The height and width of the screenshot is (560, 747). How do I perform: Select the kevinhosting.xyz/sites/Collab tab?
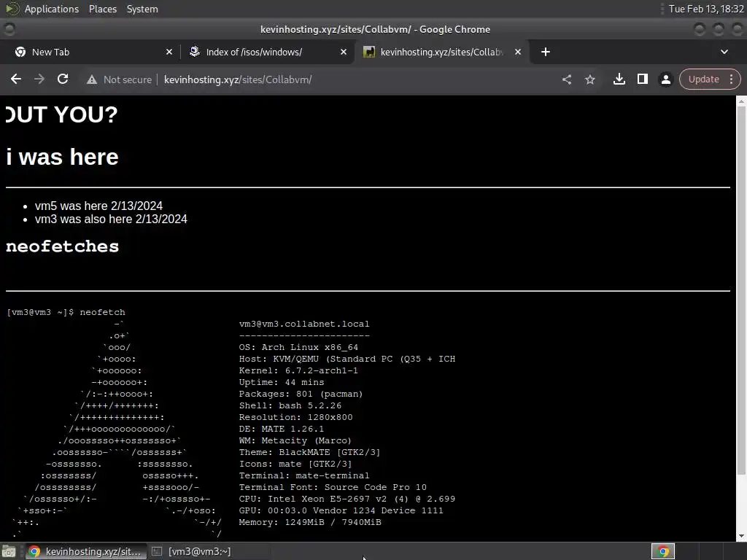click(x=441, y=52)
